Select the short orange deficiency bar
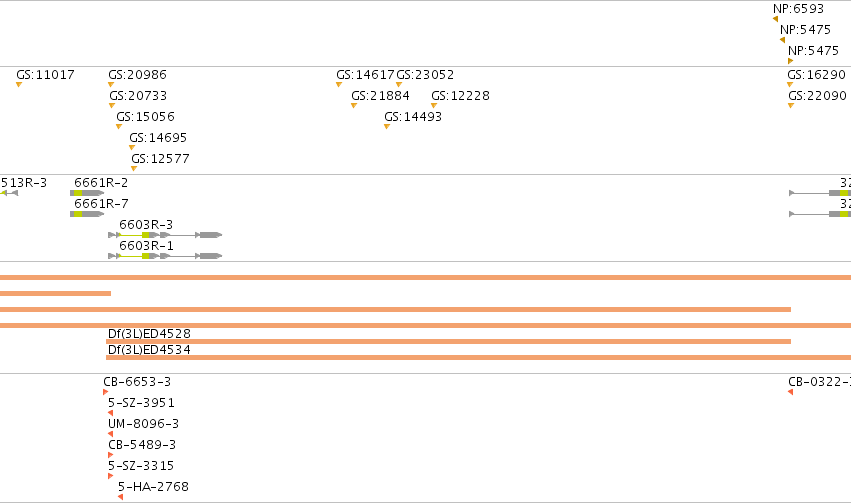This screenshot has width=851, height=503. click(x=55, y=294)
